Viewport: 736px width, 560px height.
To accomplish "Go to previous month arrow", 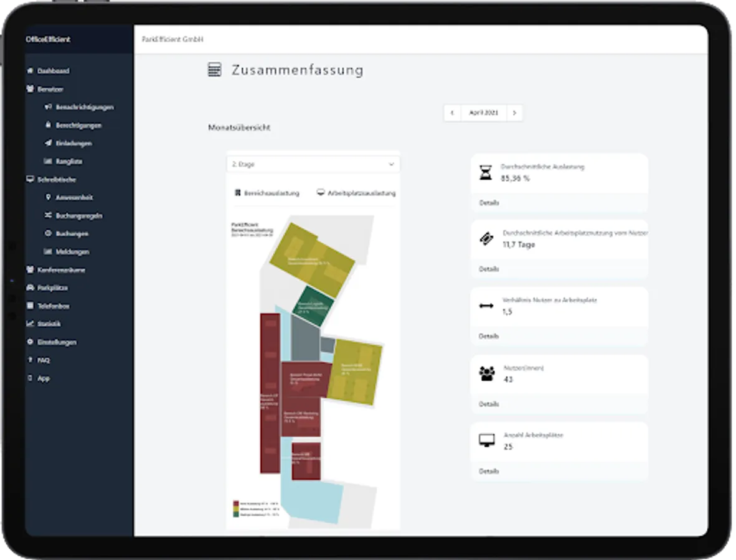I will pyautogui.click(x=452, y=113).
